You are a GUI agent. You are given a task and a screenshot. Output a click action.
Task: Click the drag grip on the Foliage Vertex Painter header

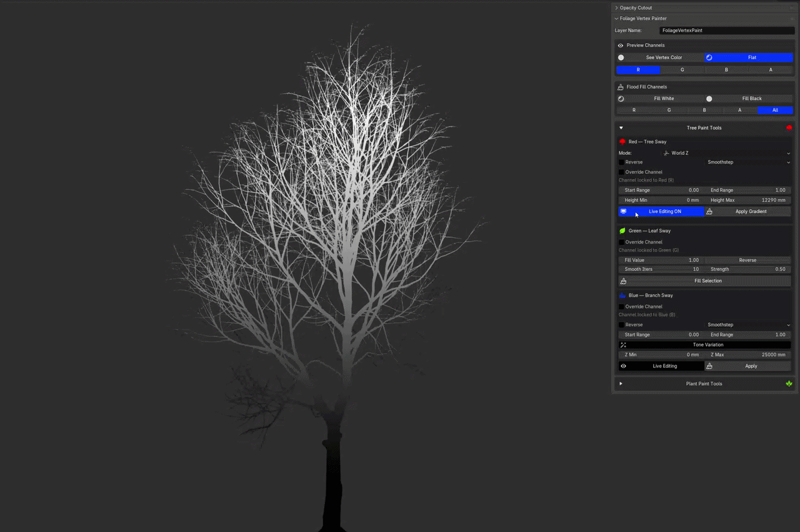pos(792,19)
